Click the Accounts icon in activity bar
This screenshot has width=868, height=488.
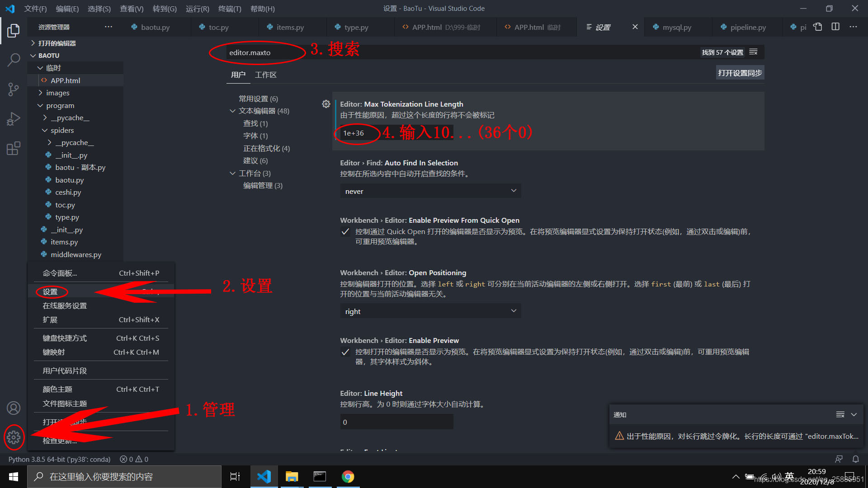coord(14,408)
